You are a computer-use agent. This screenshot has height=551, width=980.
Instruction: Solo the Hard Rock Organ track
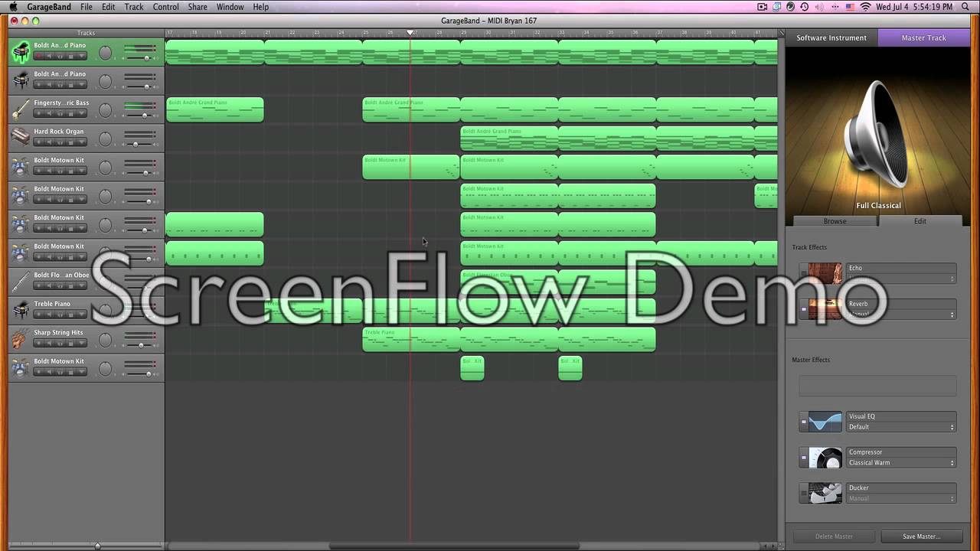click(60, 142)
